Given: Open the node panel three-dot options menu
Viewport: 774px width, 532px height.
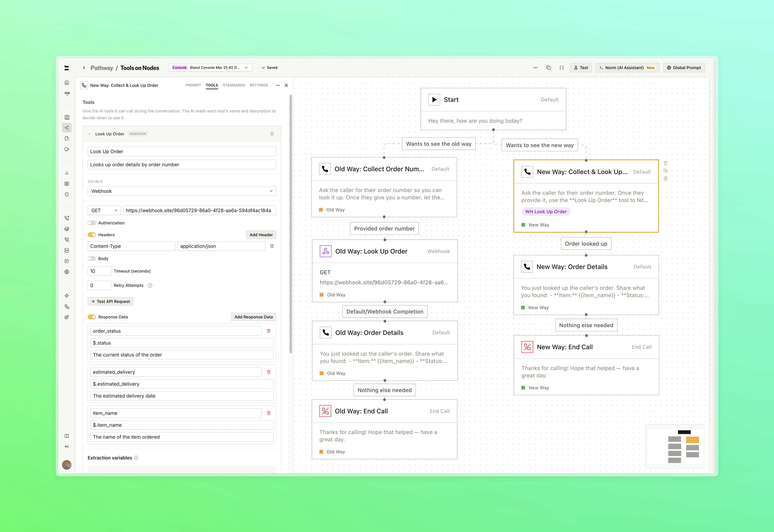Looking at the screenshot, I should point(278,85).
